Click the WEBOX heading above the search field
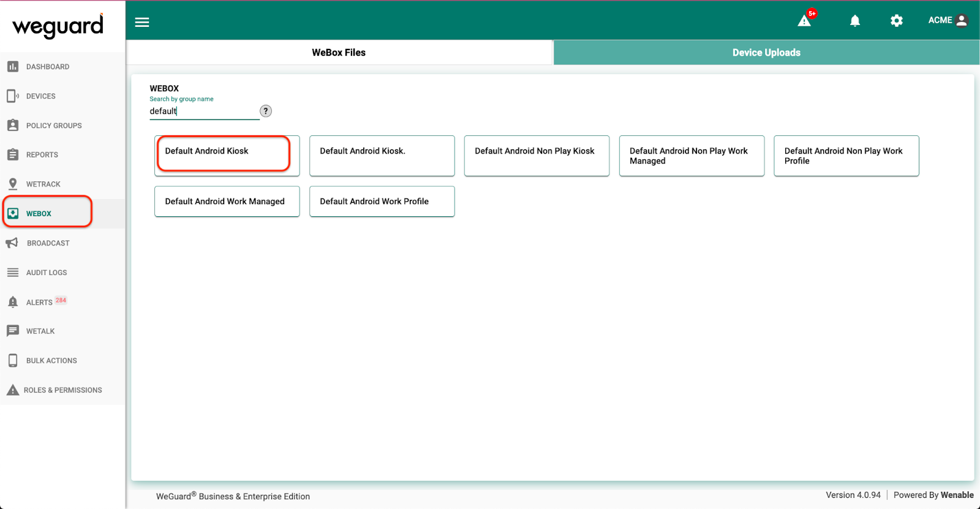Screen dimensions: 980x509 [164, 88]
